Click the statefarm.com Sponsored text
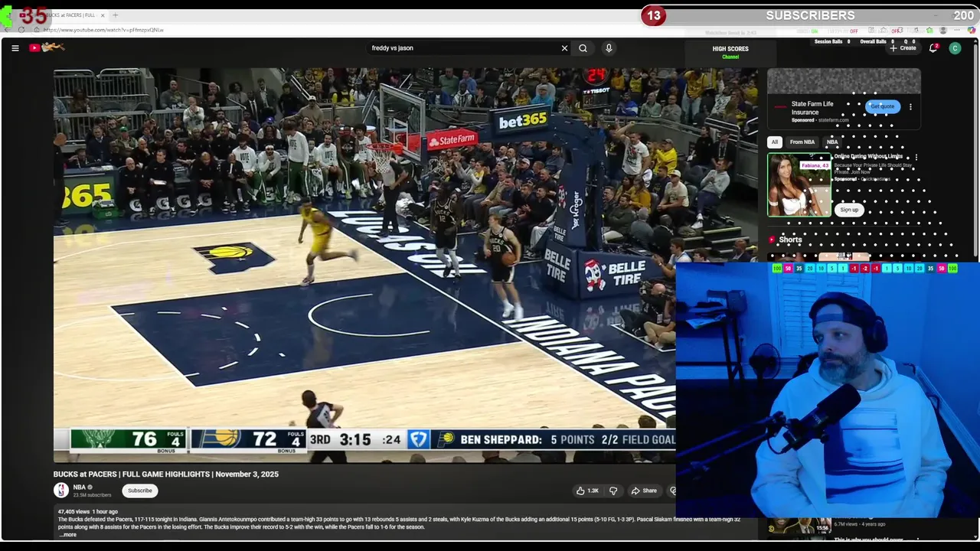 [820, 120]
